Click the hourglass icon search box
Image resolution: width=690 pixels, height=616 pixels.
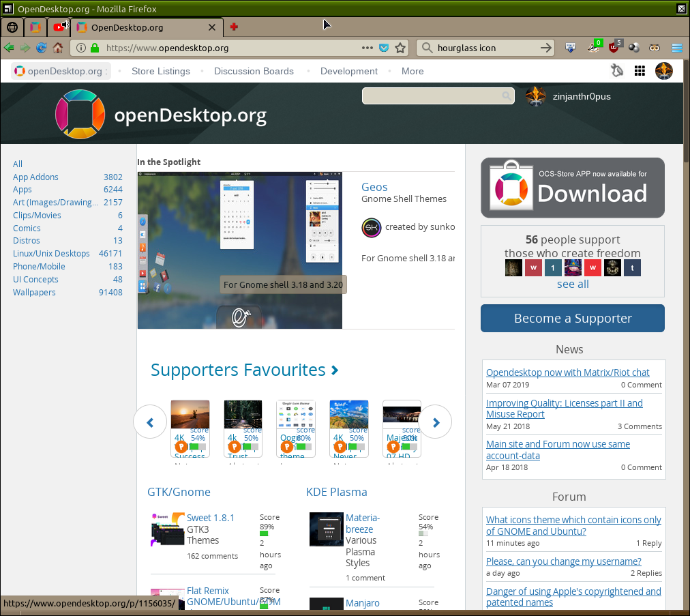485,48
